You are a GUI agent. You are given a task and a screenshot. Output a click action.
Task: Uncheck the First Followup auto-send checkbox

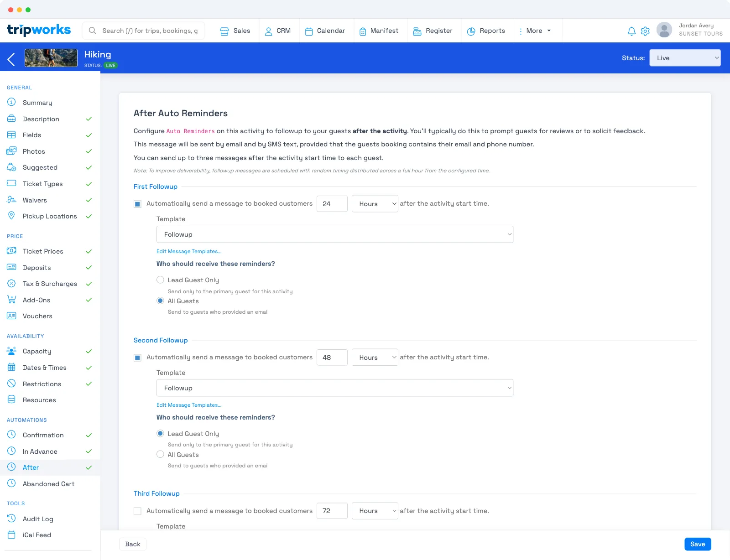click(x=137, y=204)
